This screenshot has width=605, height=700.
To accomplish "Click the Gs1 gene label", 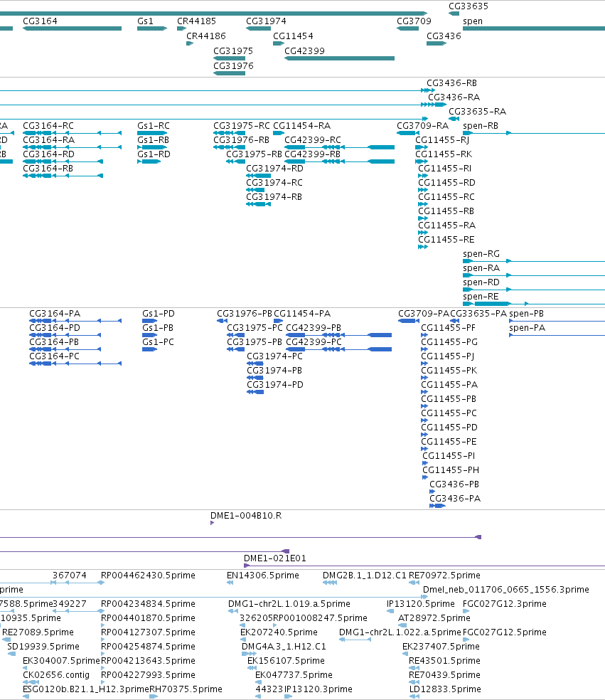I will coord(146,21).
